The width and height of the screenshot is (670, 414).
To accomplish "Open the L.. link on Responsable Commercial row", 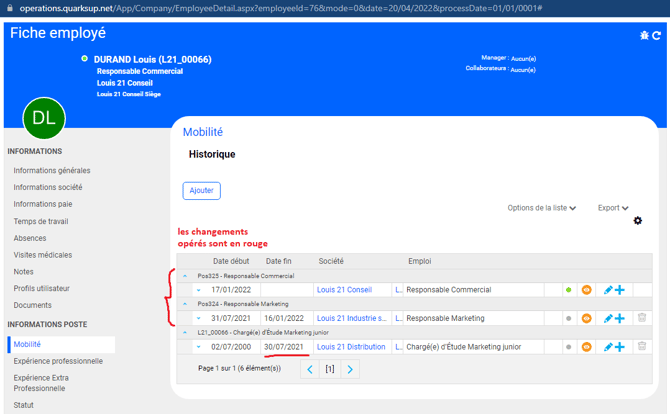I will pyautogui.click(x=398, y=290).
